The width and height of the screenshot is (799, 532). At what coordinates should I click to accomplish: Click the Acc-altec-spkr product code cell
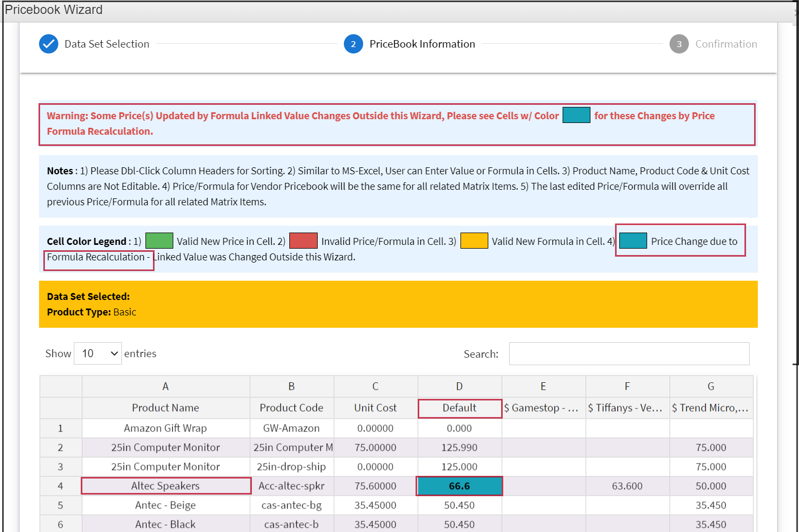click(291, 486)
